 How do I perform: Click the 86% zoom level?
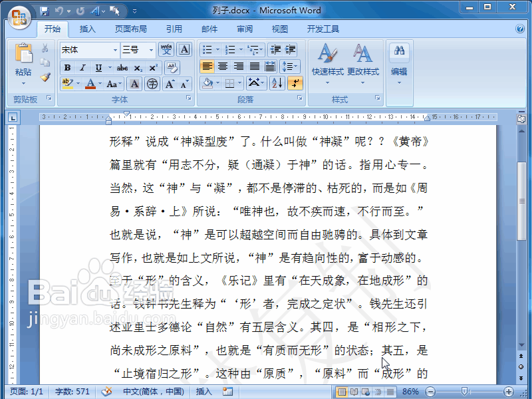410,392
